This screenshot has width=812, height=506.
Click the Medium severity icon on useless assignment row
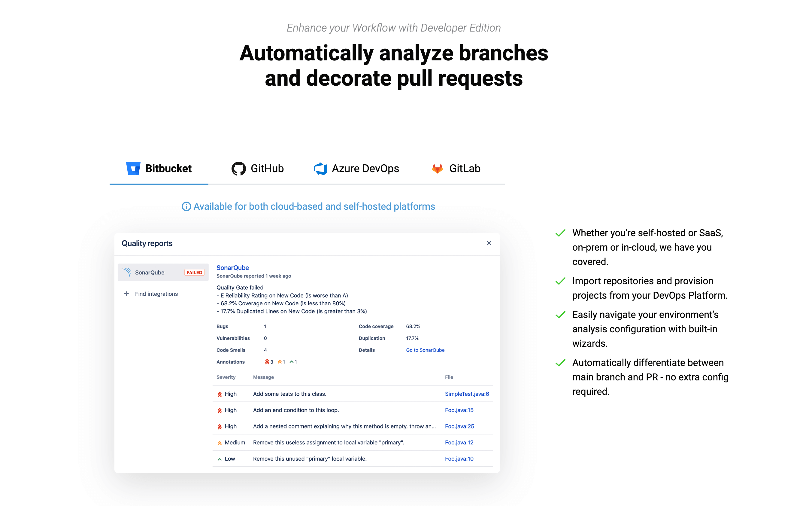click(220, 443)
